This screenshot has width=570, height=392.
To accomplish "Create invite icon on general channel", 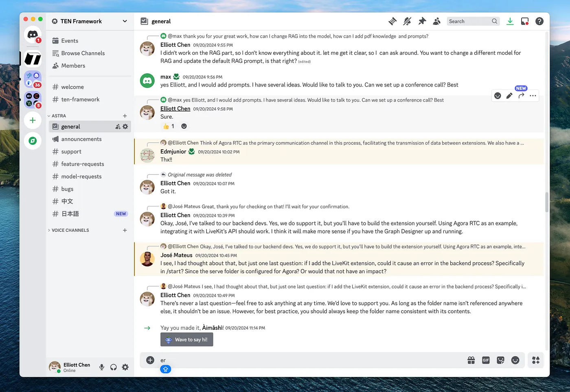I will click(x=118, y=127).
